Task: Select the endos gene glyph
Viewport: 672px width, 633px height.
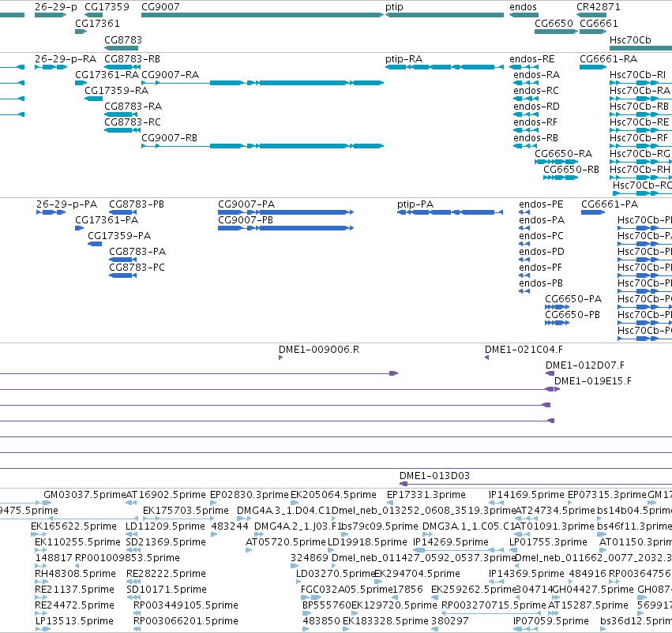Action: (x=524, y=15)
